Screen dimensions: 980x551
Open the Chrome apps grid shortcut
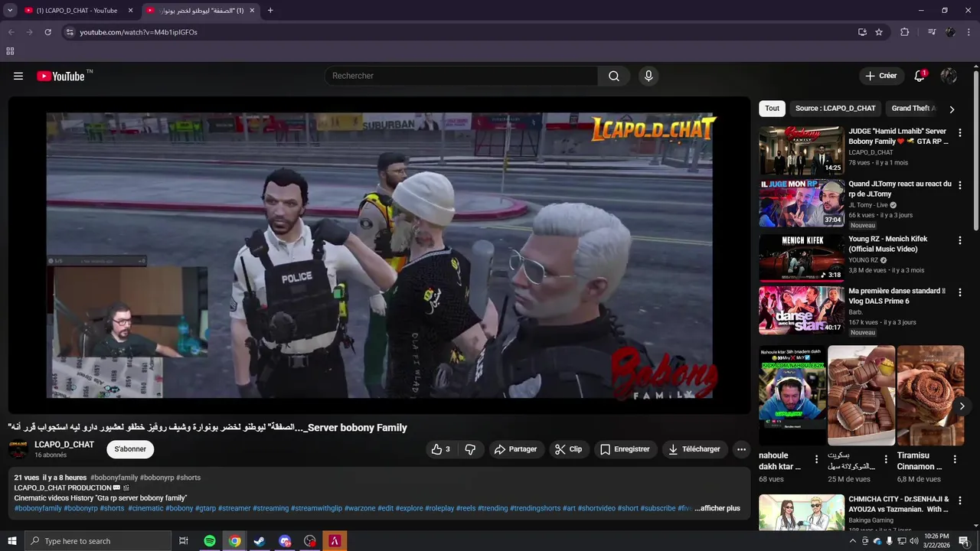pos(10,51)
